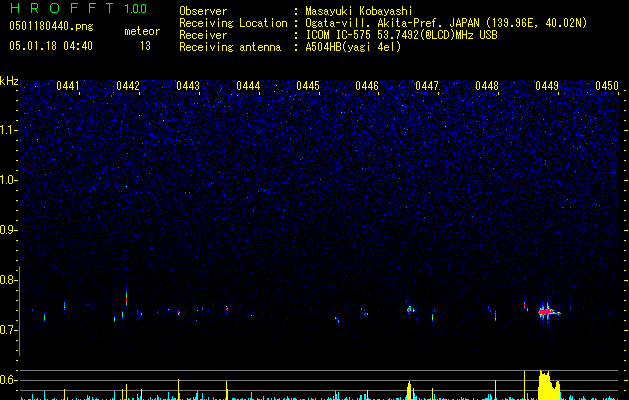Screen dimensions: 629x400
Task: Click the 0446 time marker
Action: pyautogui.click(x=367, y=86)
